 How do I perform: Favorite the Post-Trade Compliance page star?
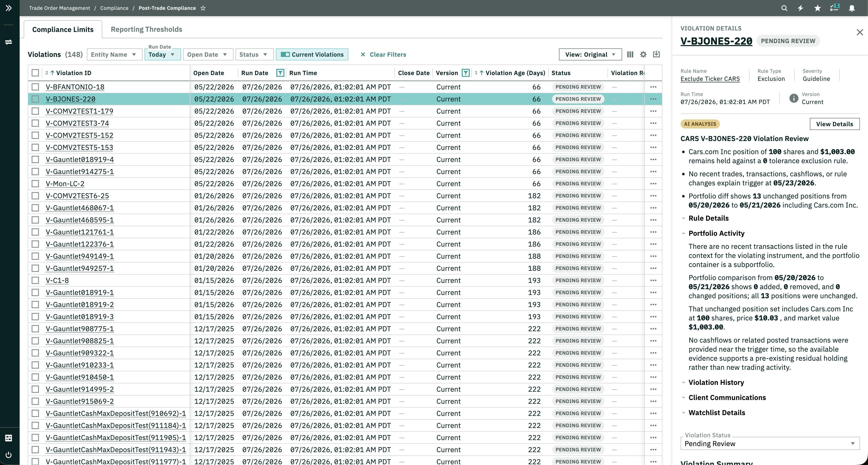click(203, 8)
